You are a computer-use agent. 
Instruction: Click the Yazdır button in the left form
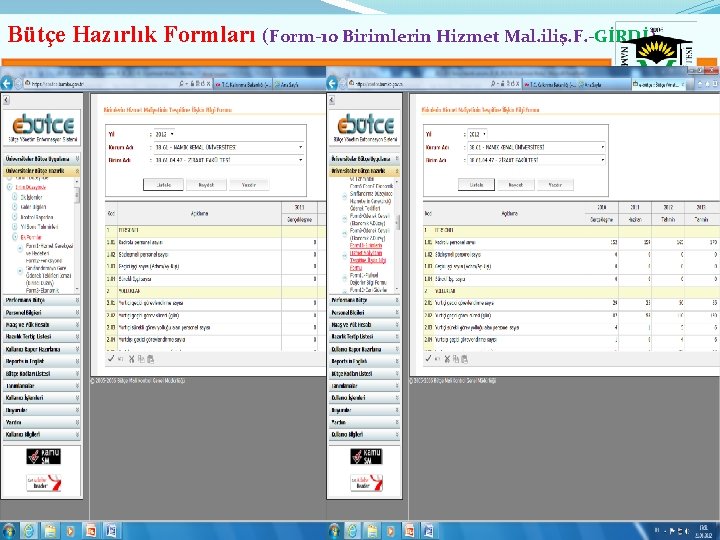click(x=249, y=185)
